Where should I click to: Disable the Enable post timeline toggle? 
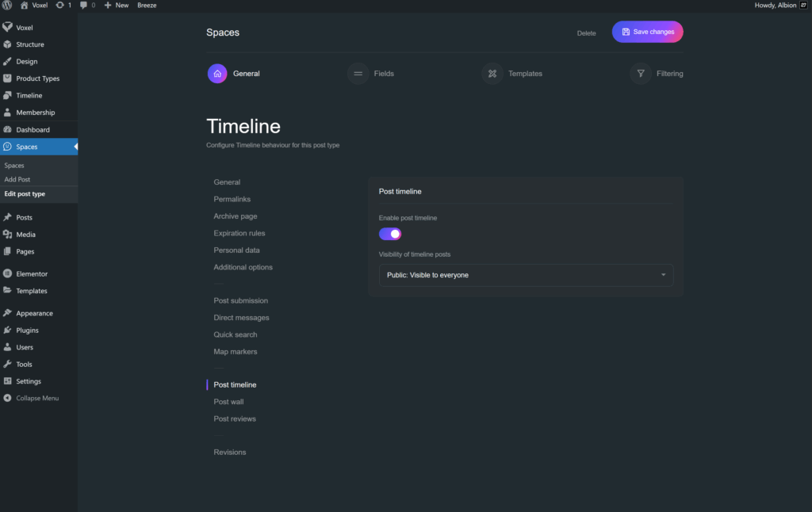point(390,234)
